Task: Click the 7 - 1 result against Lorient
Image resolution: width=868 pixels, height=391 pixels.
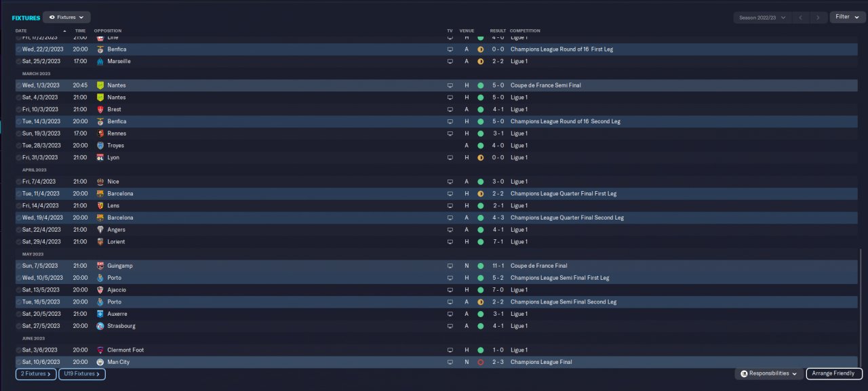Action: 498,242
